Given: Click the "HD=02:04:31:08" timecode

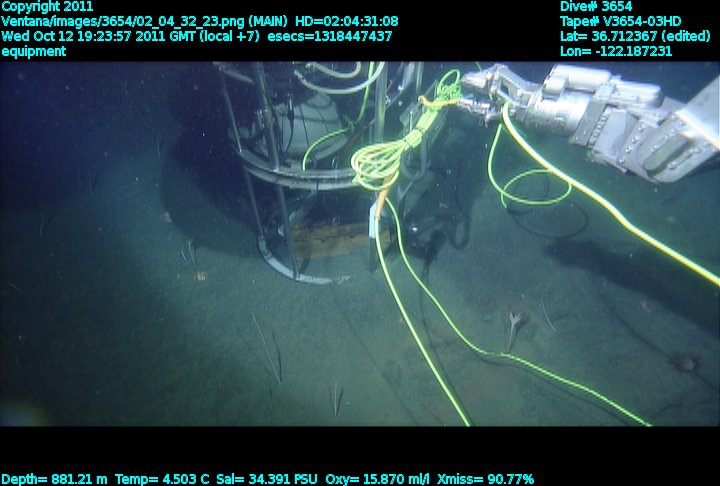Looking at the screenshot, I should [347, 22].
